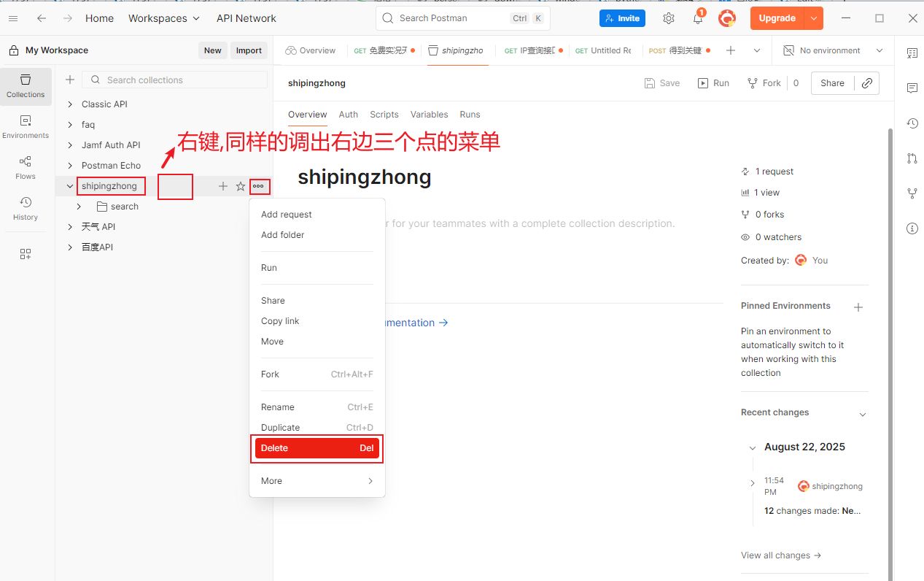Select Delete from the context menu

click(x=317, y=448)
